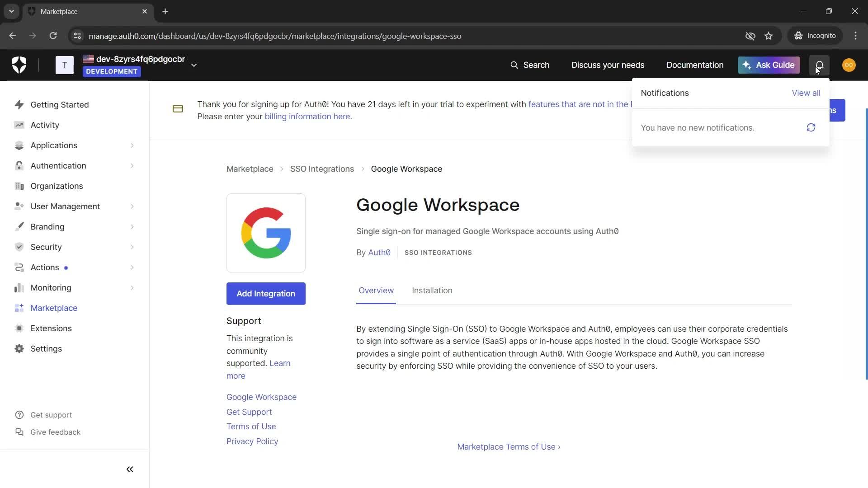868x488 pixels.
Task: Click the Auth0 shield logo
Action: (x=19, y=65)
